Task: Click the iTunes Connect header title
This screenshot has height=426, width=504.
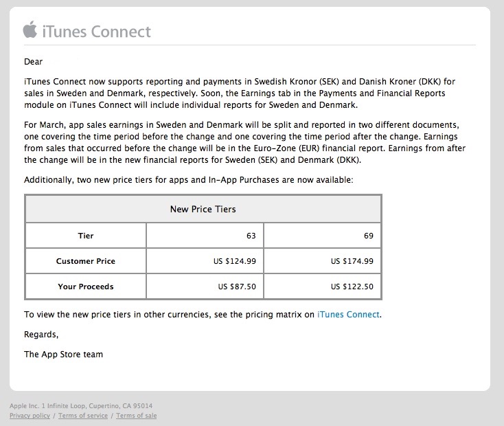Action: coord(96,32)
